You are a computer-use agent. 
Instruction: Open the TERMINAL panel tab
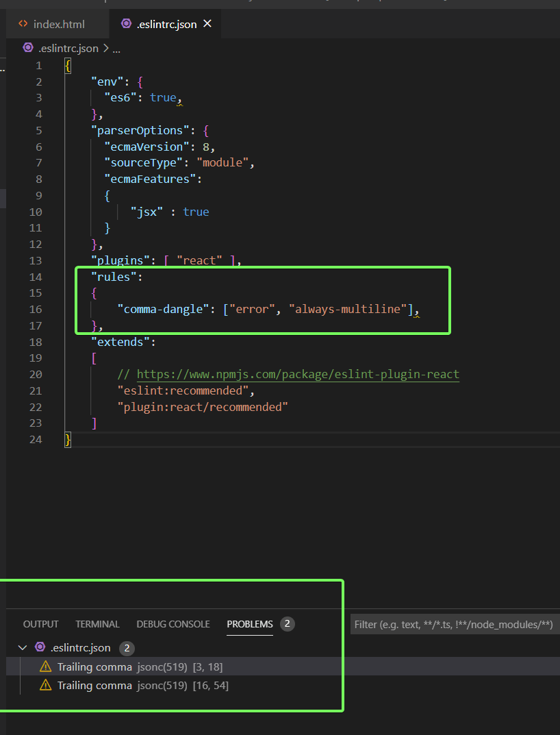[x=97, y=624]
